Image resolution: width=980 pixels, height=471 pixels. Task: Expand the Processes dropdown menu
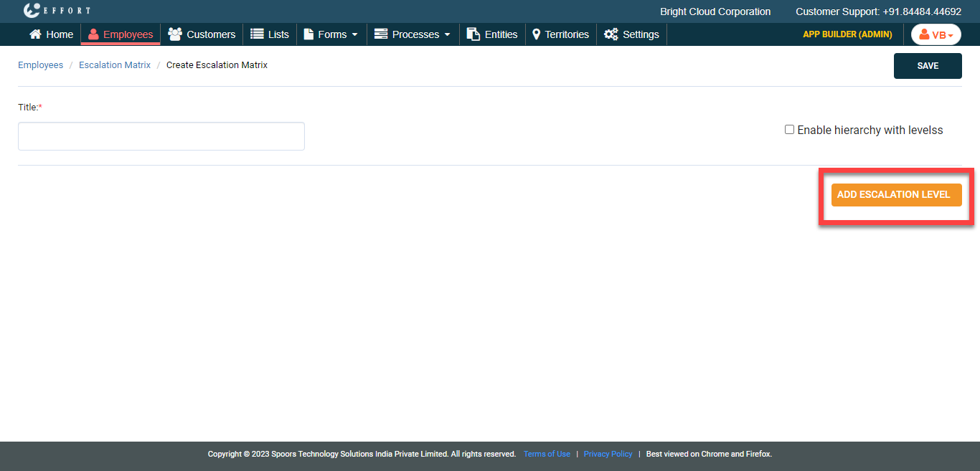413,34
